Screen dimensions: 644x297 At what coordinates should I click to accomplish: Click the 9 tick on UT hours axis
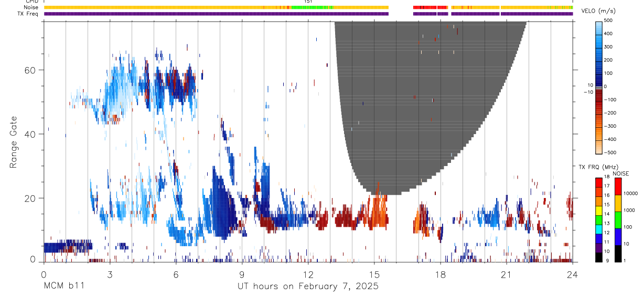click(242, 274)
